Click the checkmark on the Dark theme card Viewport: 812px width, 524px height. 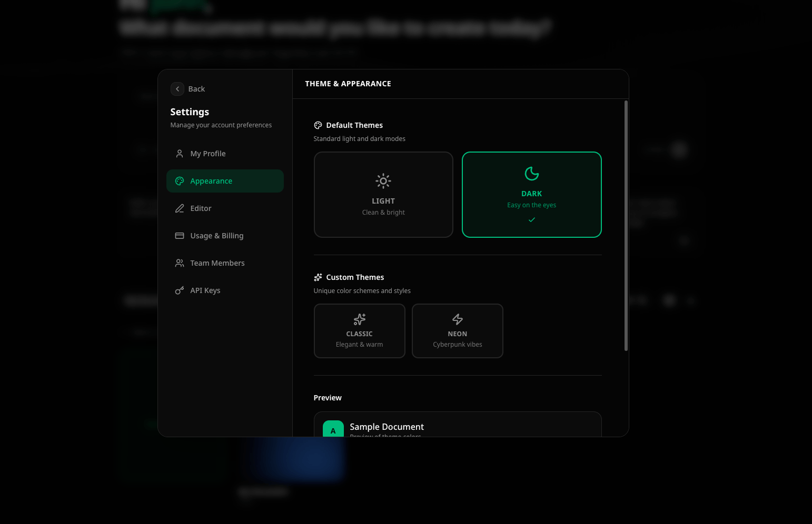(532, 220)
